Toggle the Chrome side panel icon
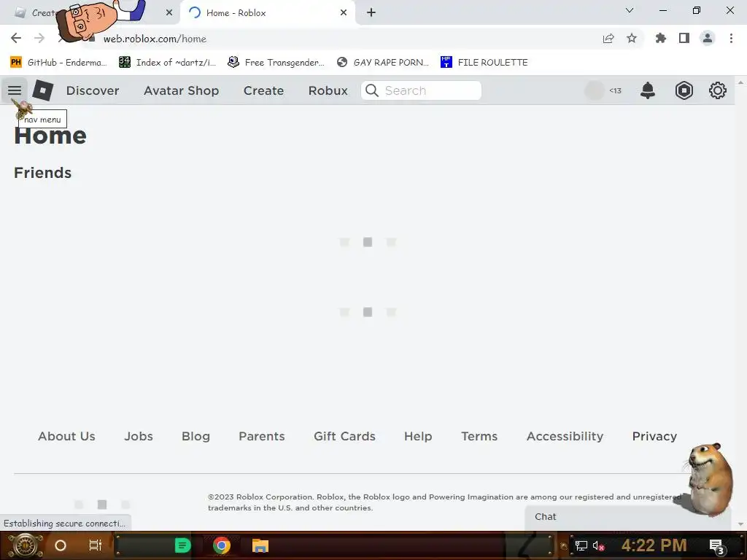The height and width of the screenshot is (560, 747). tap(684, 38)
